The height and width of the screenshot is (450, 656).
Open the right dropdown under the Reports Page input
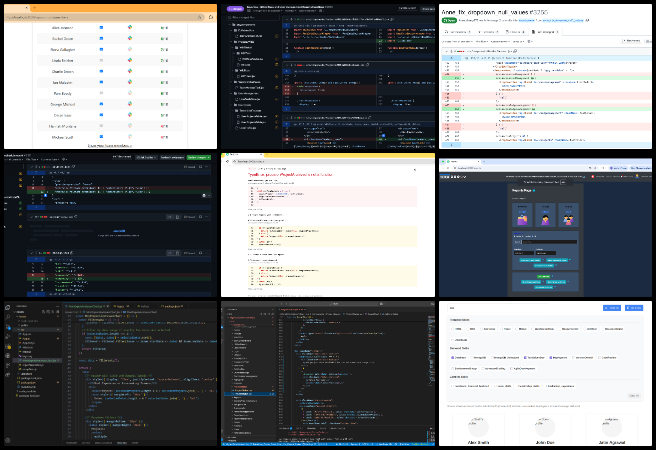(x=546, y=253)
